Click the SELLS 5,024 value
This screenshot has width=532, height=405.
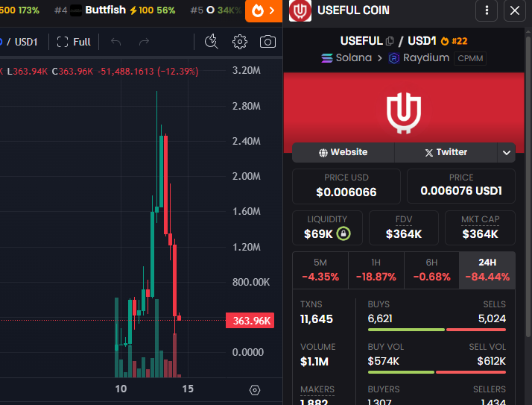click(492, 318)
